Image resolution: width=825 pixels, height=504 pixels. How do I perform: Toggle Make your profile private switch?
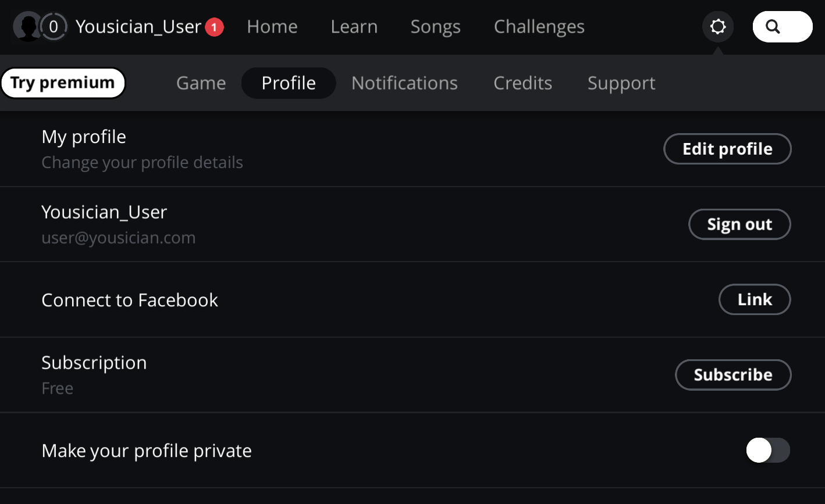point(767,451)
